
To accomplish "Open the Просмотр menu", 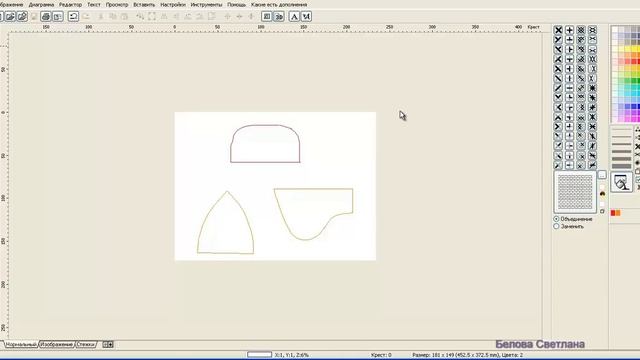I will pyautogui.click(x=117, y=4).
